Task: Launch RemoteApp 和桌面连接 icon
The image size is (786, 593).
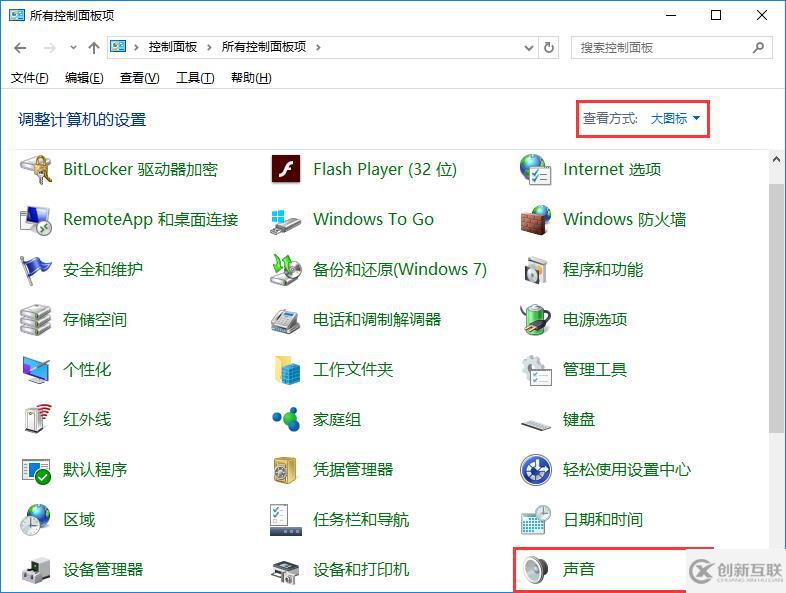Action: pyautogui.click(x=35, y=220)
